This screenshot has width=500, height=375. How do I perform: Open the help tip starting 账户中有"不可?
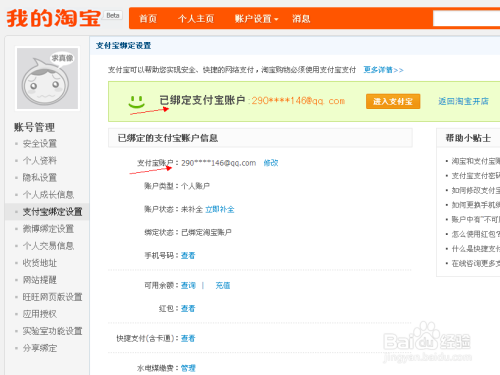(x=476, y=219)
